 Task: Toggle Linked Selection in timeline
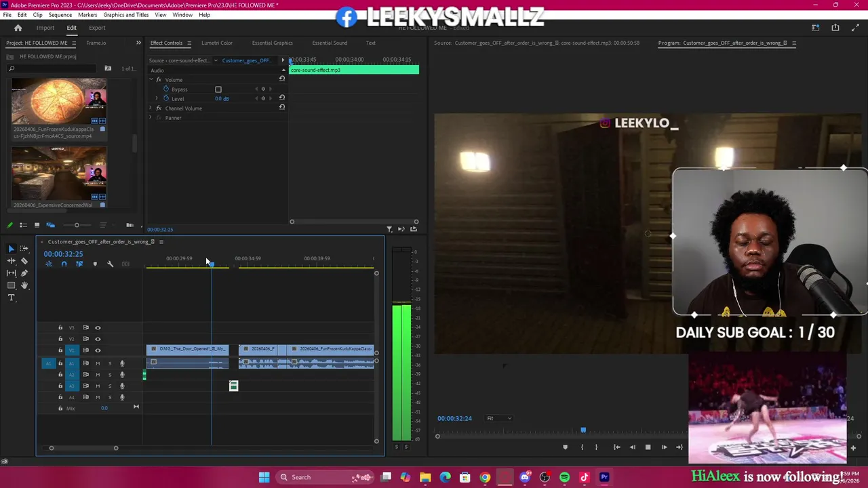click(x=79, y=264)
